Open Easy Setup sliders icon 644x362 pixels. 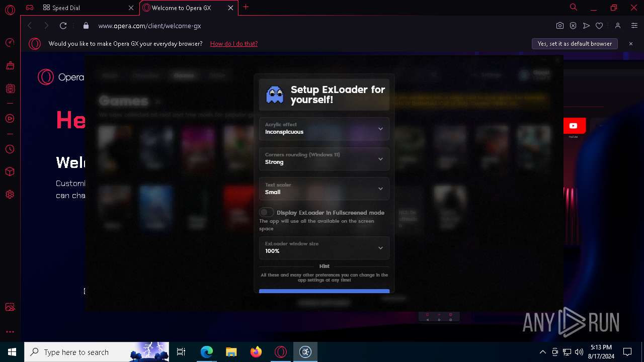(x=634, y=26)
